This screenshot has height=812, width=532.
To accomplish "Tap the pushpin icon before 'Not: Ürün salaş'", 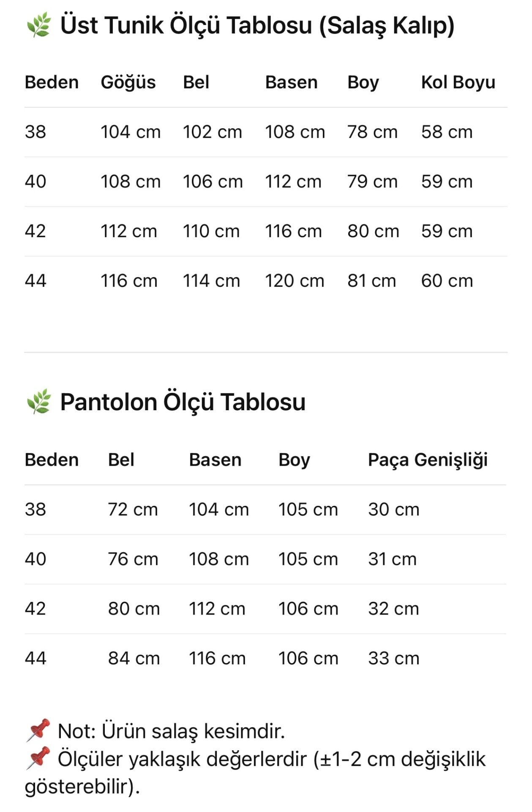I will 38,730.
